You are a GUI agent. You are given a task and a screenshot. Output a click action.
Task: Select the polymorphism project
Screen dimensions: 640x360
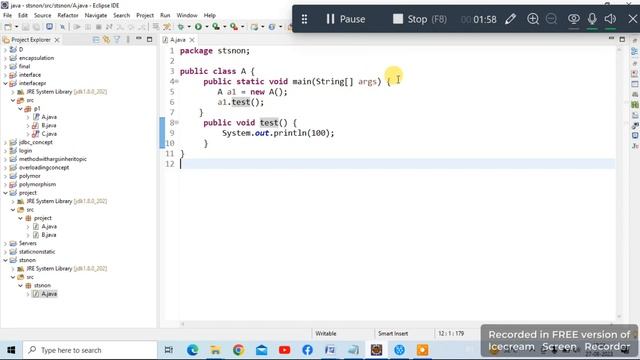pyautogui.click(x=37, y=184)
